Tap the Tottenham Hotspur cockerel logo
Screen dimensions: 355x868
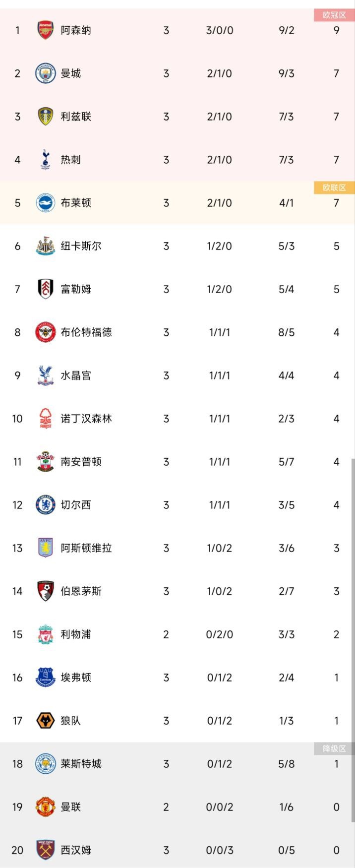[x=46, y=160]
